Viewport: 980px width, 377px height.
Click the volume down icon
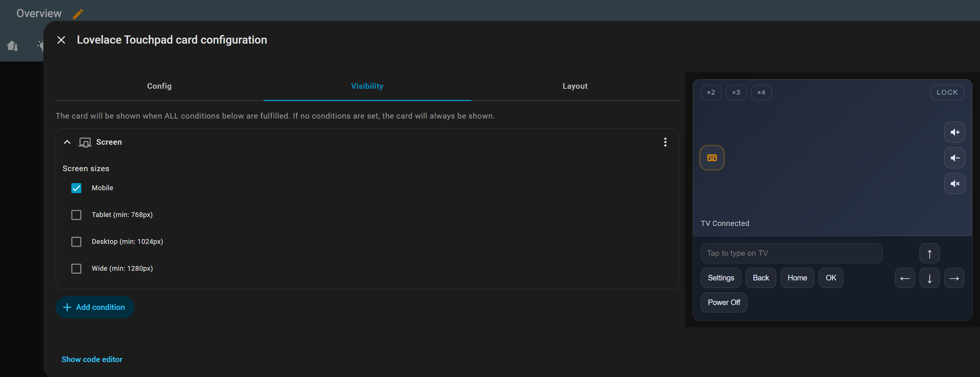(x=955, y=158)
